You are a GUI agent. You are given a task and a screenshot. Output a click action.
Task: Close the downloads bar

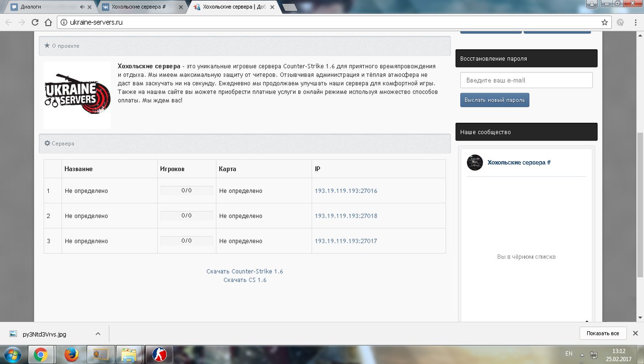pos(635,333)
